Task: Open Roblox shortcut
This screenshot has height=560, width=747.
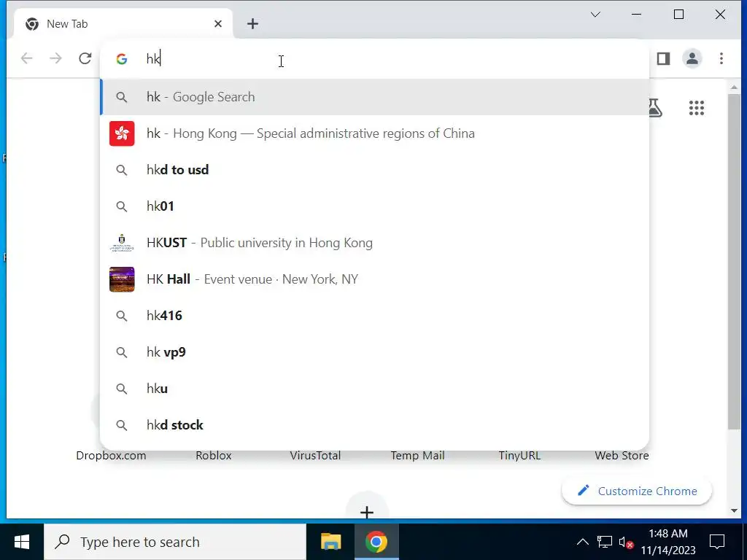Action: pyautogui.click(x=214, y=456)
